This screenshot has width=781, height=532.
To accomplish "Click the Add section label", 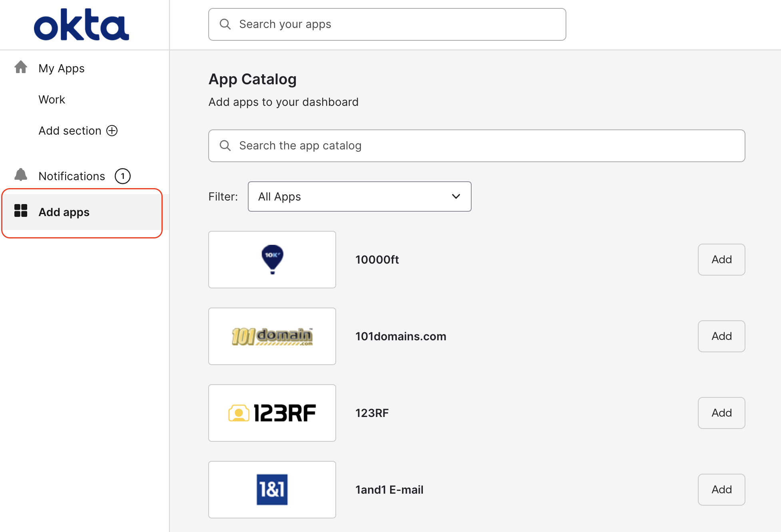I will point(70,131).
